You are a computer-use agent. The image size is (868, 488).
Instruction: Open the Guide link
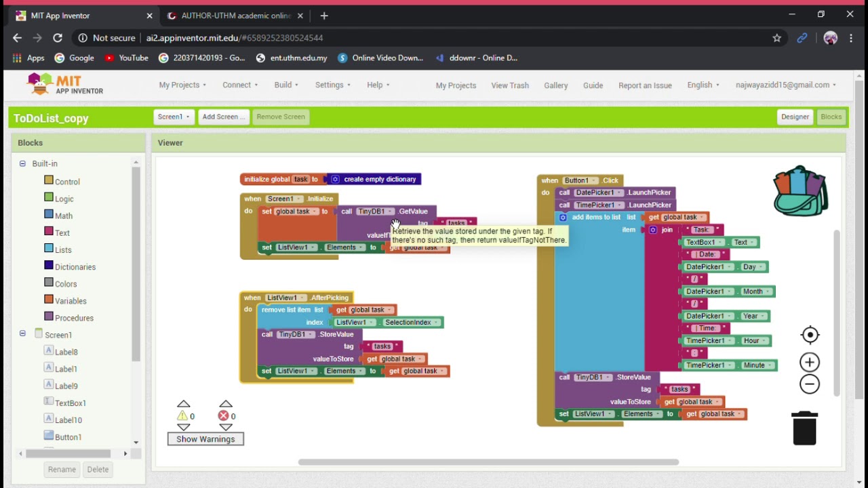click(593, 85)
